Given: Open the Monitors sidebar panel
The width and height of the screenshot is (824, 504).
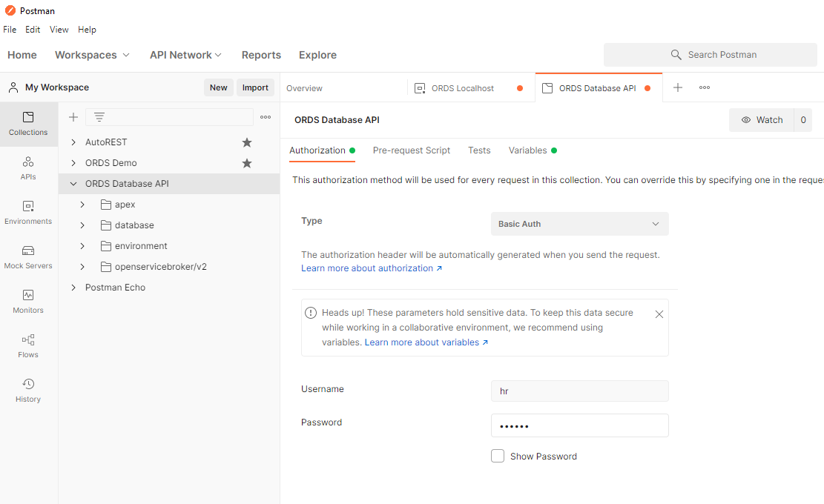Looking at the screenshot, I should click(28, 302).
